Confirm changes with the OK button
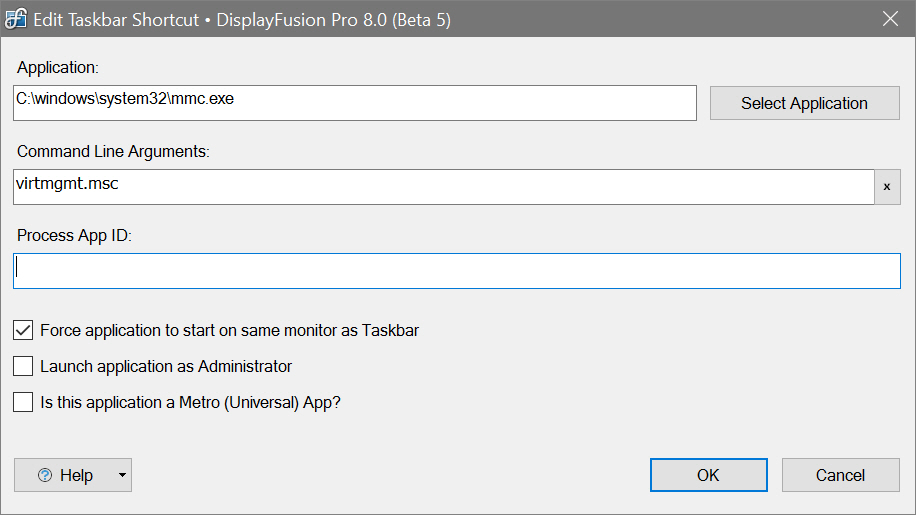Viewport: 916px width, 515px height. [708, 475]
